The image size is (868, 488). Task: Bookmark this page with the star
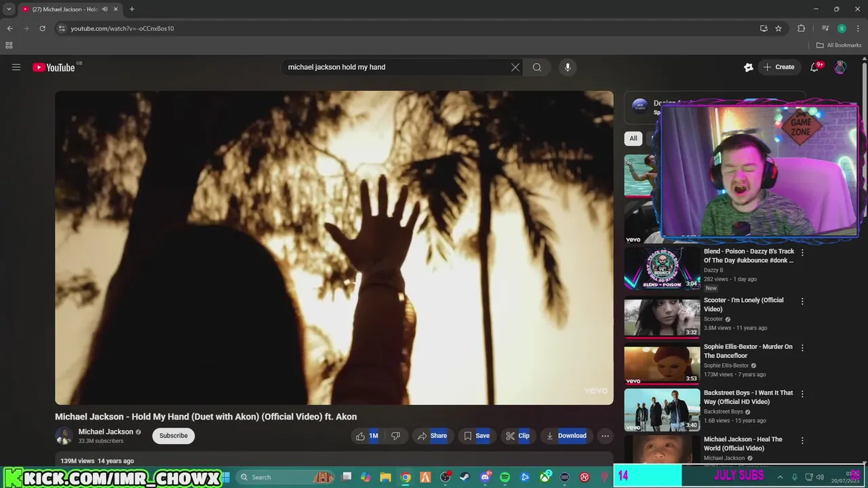point(778,28)
